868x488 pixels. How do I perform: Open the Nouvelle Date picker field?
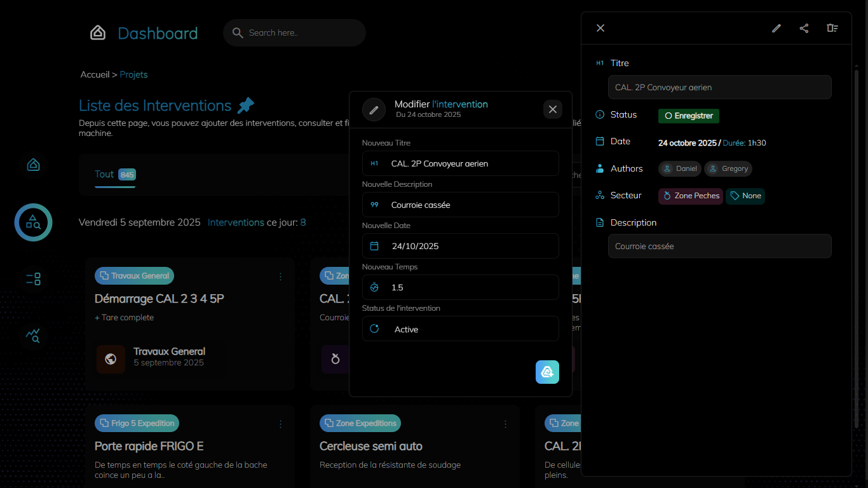461,246
